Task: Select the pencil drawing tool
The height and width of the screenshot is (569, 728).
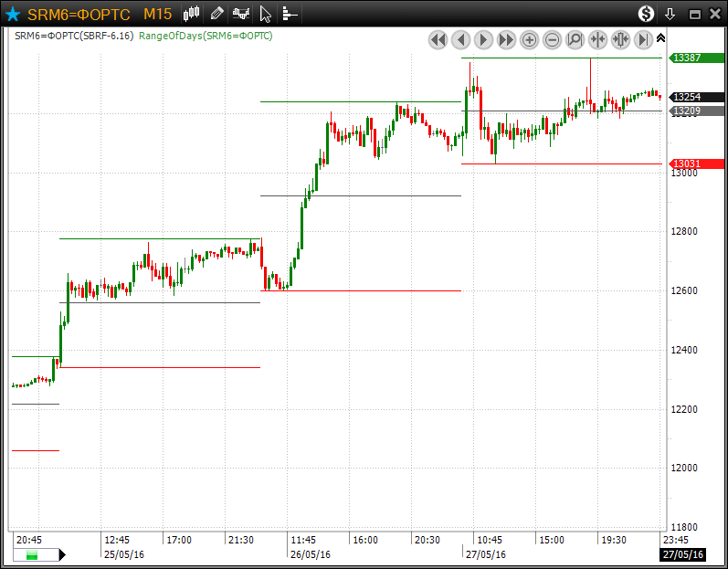Action: click(216, 14)
